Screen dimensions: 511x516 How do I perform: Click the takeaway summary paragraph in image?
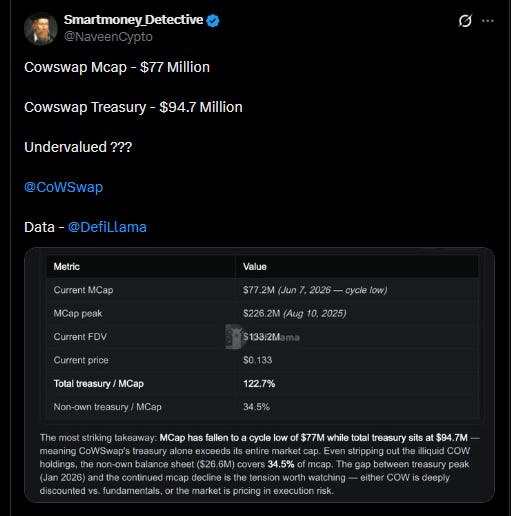point(259,464)
